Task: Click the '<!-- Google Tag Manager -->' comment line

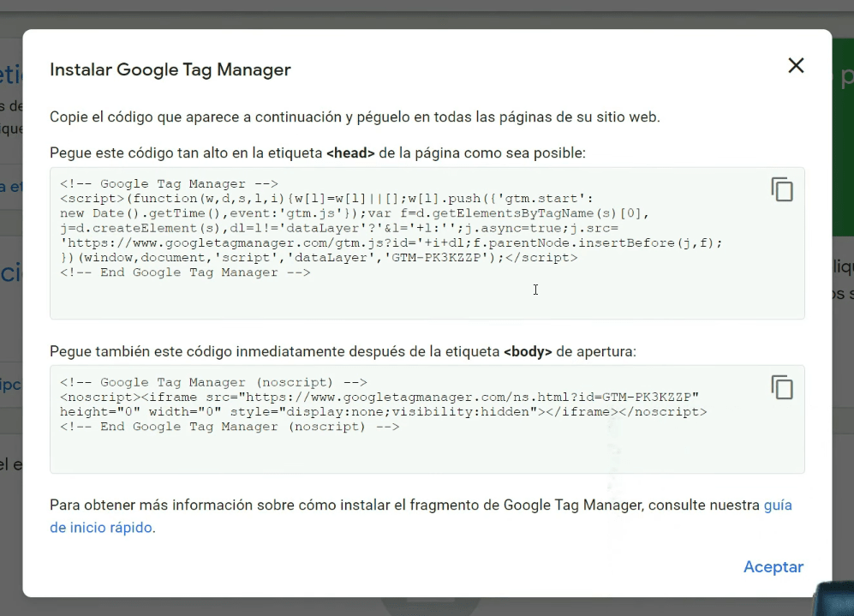Action: (169, 183)
